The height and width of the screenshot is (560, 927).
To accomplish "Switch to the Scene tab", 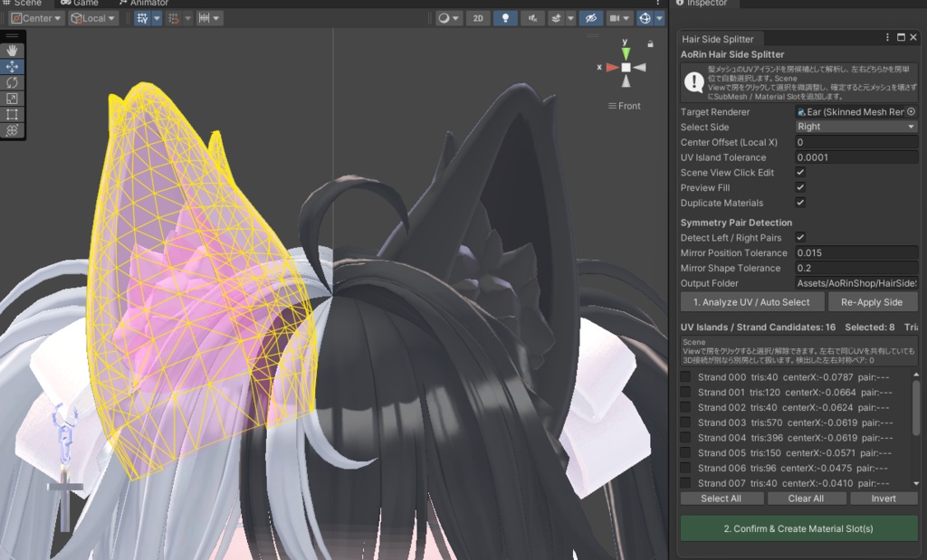I will point(23,3).
